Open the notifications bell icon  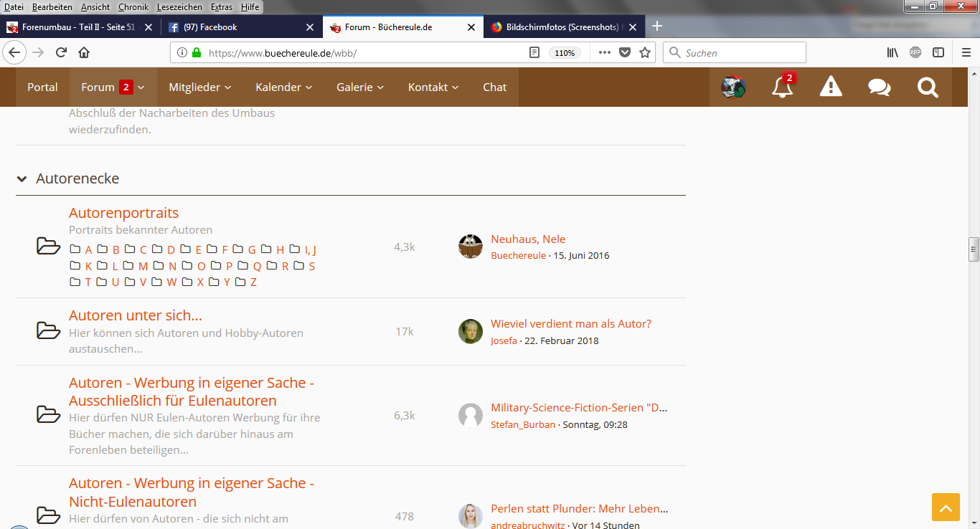781,87
